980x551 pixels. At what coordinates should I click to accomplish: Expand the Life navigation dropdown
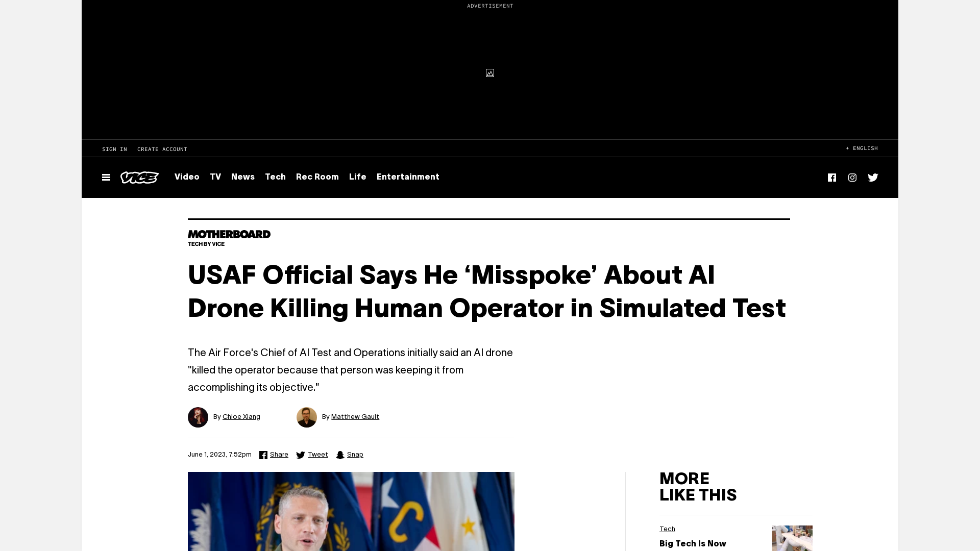click(357, 177)
